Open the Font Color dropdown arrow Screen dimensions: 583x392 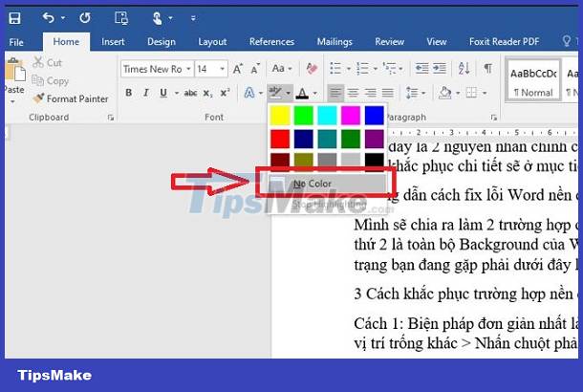tap(315, 93)
